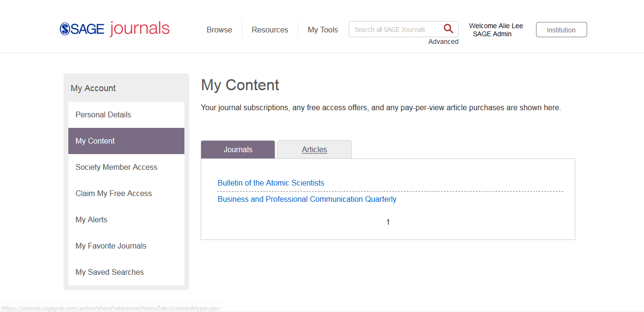Click the My Account heading
This screenshot has height=312, width=644.
click(93, 88)
